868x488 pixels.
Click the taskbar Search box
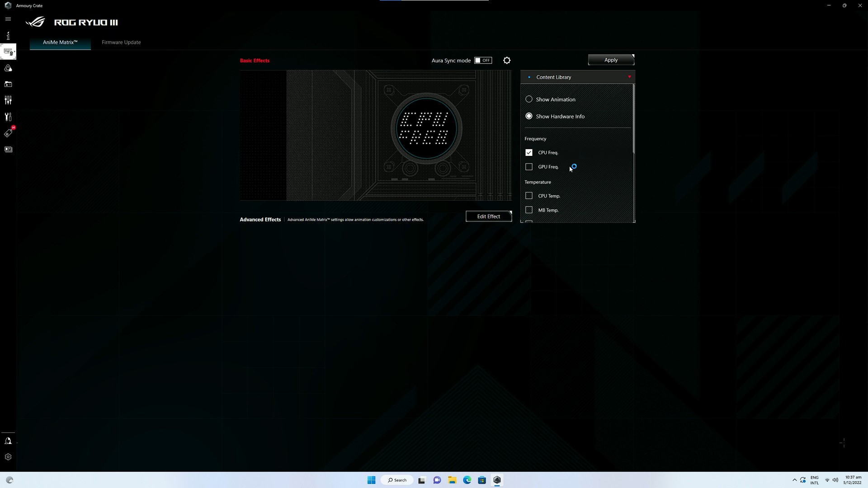(x=397, y=480)
